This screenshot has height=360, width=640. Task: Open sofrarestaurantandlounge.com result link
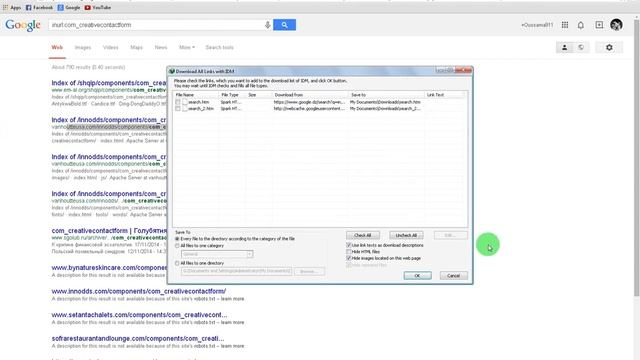(x=138, y=338)
